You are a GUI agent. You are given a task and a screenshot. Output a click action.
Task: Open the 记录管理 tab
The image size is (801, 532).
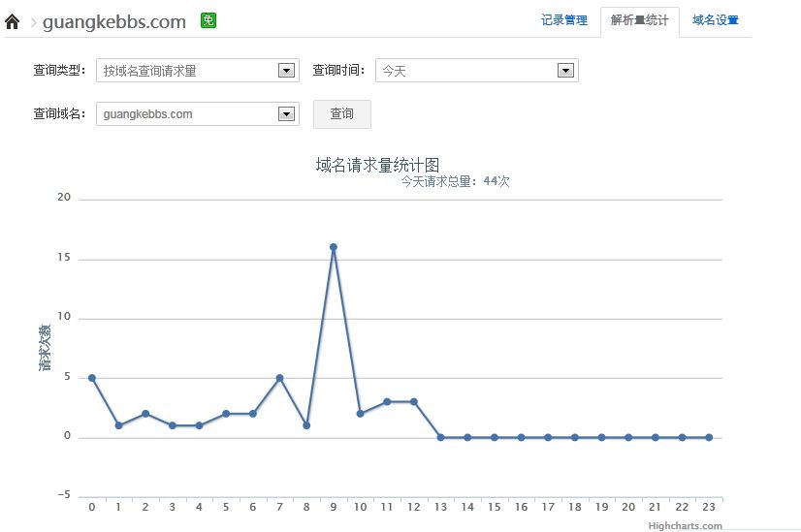[x=564, y=20]
